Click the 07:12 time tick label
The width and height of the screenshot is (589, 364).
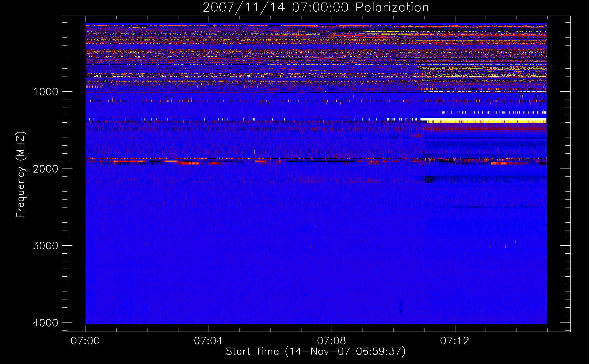point(455,341)
